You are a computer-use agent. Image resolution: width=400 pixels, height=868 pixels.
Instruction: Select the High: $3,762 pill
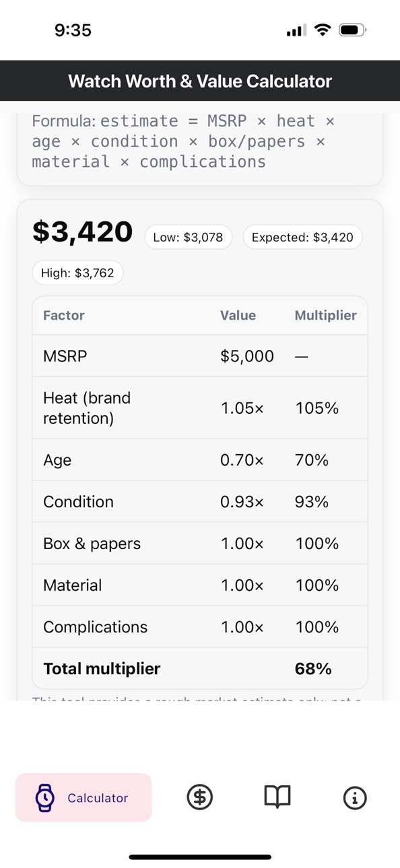[78, 273]
